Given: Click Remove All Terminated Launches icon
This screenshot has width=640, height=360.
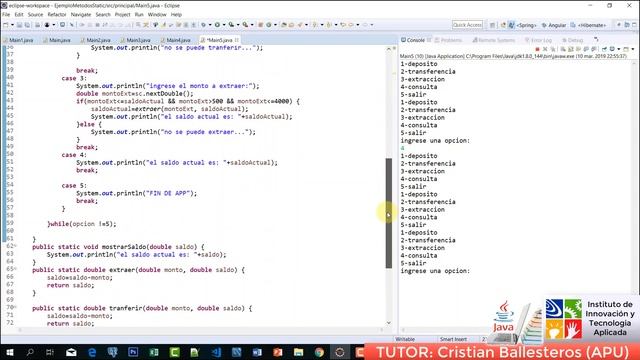Looking at the screenshot, I should click(x=553, y=49).
